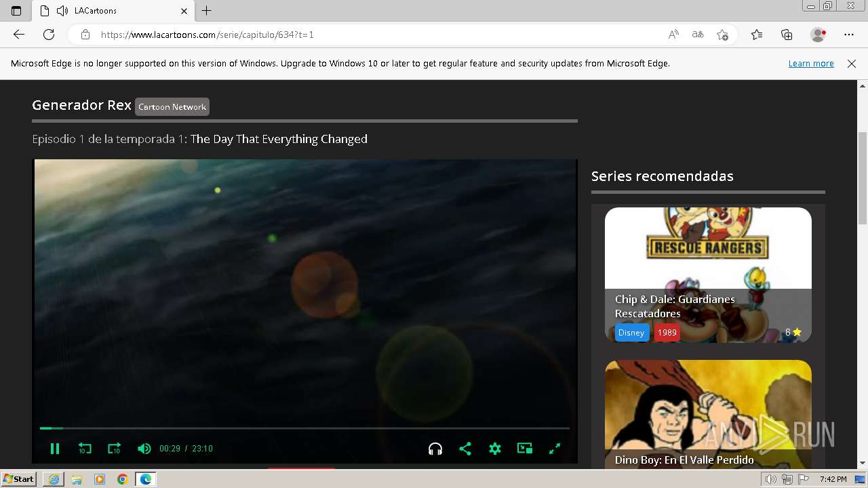Open the translate page option
The height and width of the screenshot is (488, 868).
[x=698, y=35]
